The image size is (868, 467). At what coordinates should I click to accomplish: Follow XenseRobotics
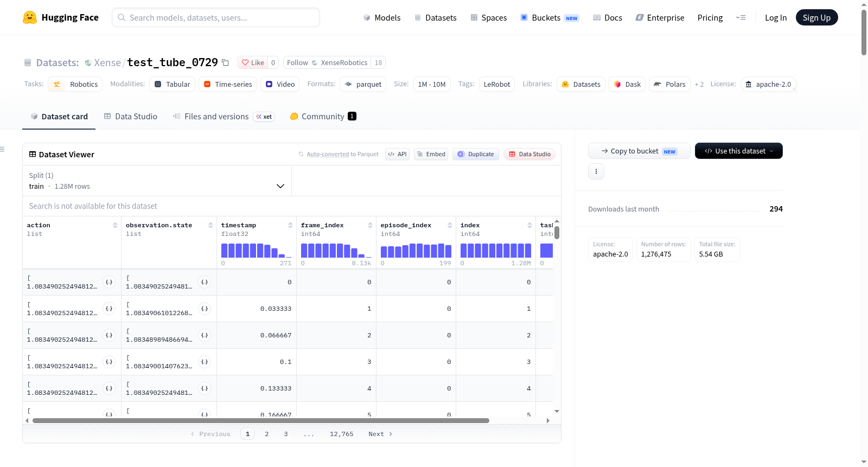327,62
